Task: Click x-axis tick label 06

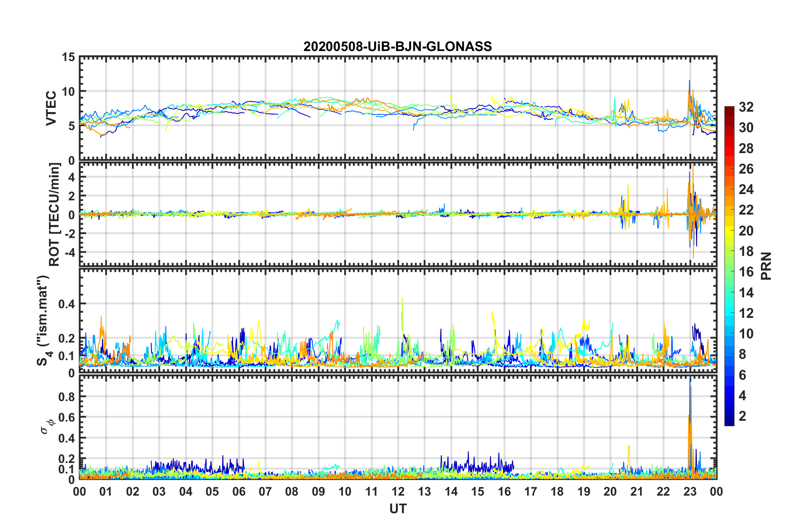Action: pos(239,491)
